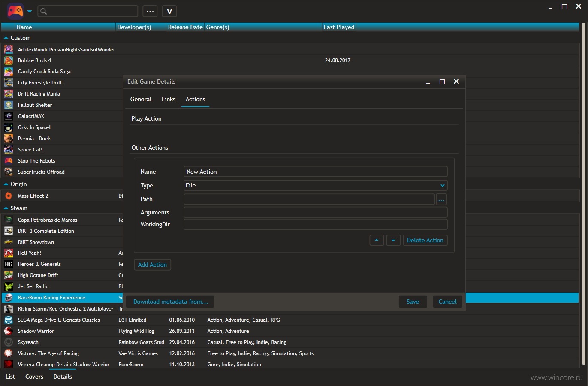Open the Type dropdown set to File
This screenshot has height=386, width=588.
pos(315,185)
